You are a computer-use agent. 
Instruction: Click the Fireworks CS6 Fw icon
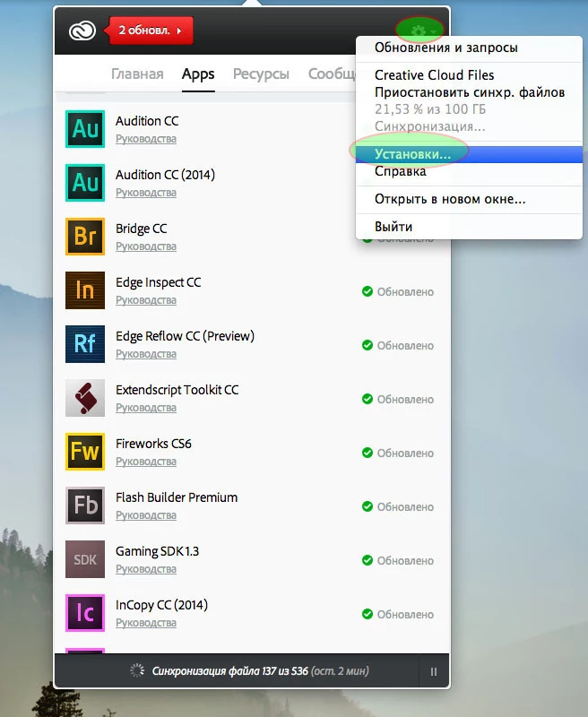click(85, 452)
